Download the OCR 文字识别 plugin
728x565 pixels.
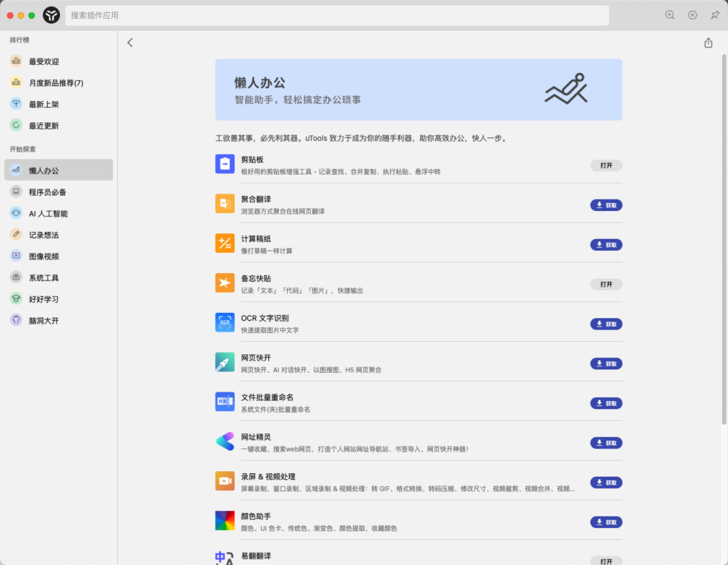(x=606, y=324)
